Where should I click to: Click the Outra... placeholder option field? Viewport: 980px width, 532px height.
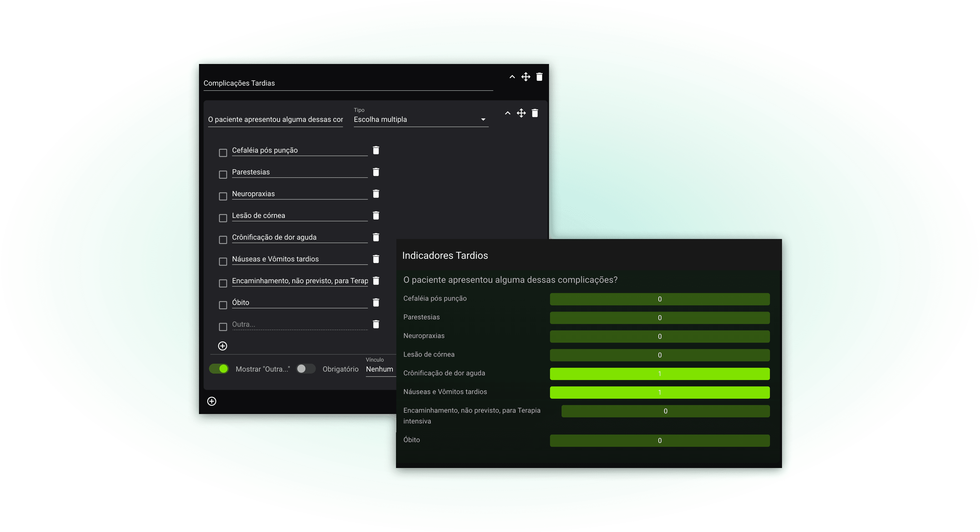[x=300, y=324]
